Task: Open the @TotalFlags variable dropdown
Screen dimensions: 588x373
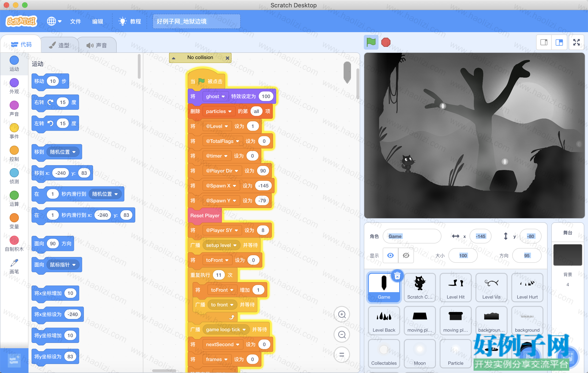Action: tap(223, 141)
